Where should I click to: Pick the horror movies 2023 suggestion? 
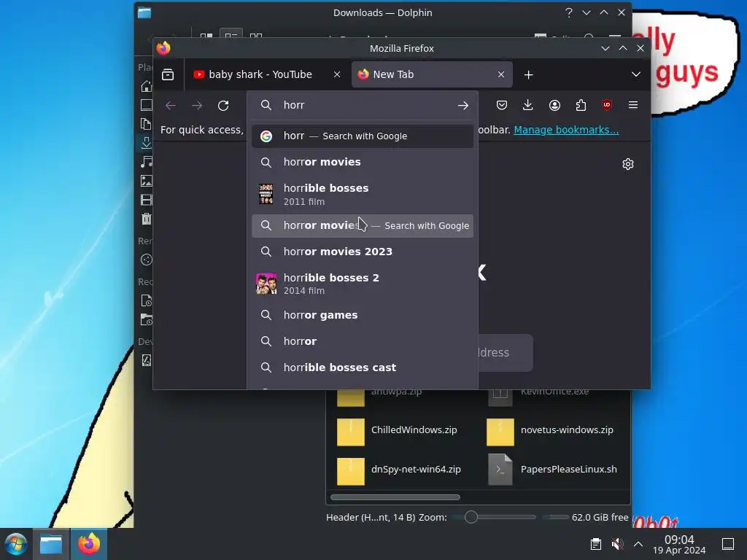(x=362, y=252)
